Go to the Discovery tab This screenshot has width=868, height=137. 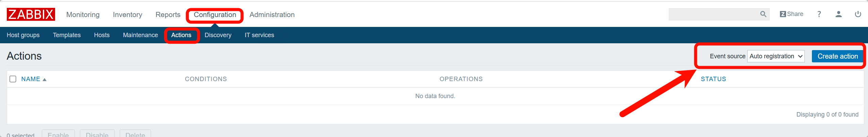pos(218,35)
